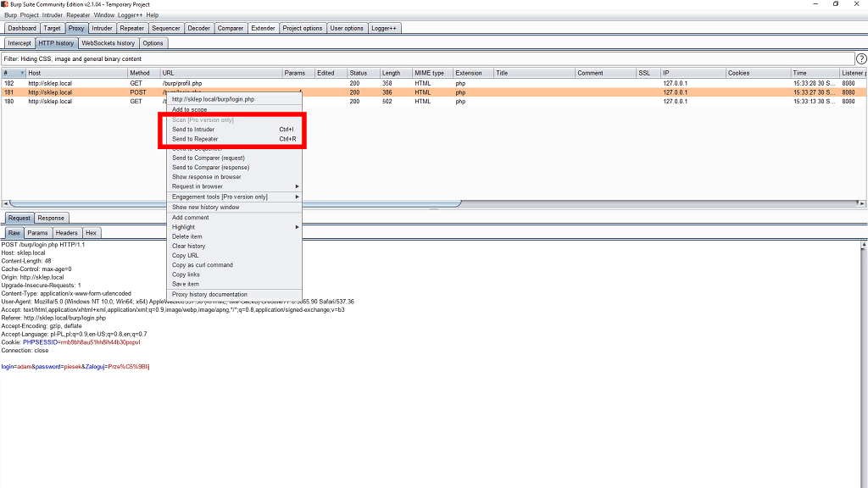Select Copy as curl command
This screenshot has height=488, width=868.
pyautogui.click(x=235, y=265)
